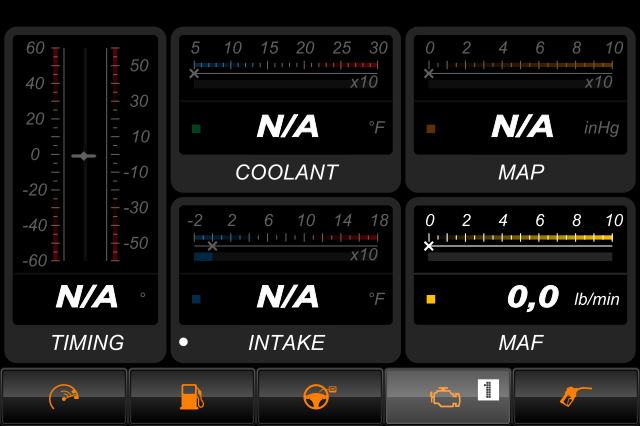Click the Coolant scale 30 label

pyautogui.click(x=378, y=48)
